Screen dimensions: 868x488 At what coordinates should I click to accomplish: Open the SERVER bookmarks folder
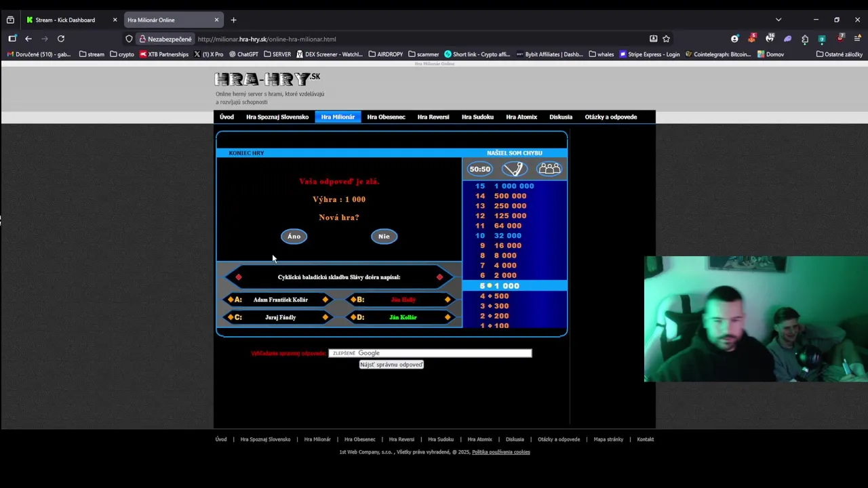[277, 54]
